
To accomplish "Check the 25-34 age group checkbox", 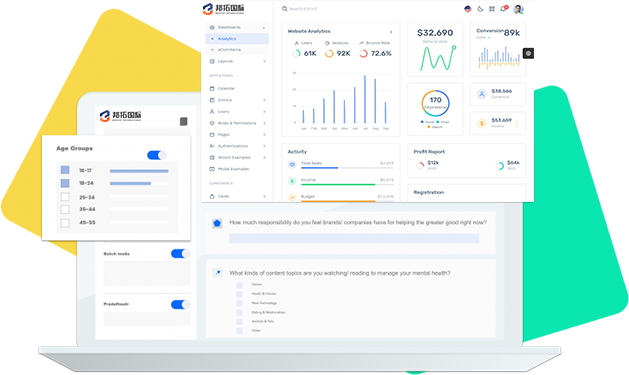I will click(x=65, y=197).
